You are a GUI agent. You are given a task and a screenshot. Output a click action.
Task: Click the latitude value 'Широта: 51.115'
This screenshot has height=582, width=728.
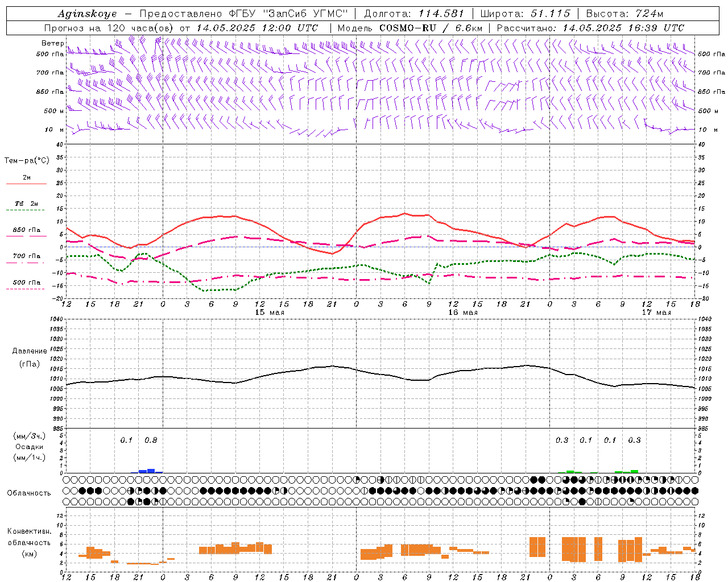(x=525, y=14)
